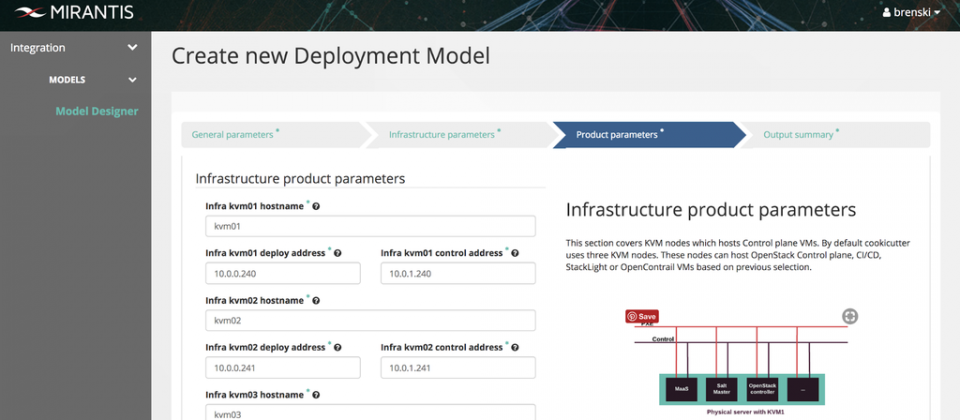The image size is (960, 420).
Task: Edit the kvm03 hostname field
Action: [370, 412]
